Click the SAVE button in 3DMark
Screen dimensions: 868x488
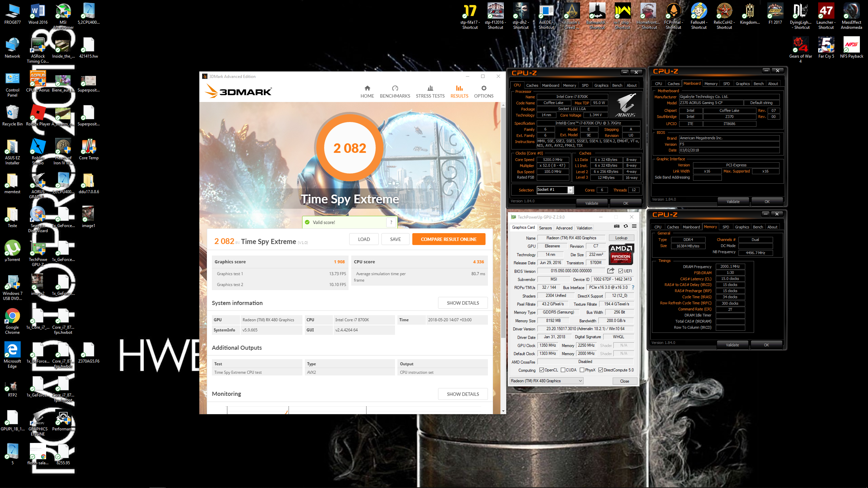tap(395, 239)
